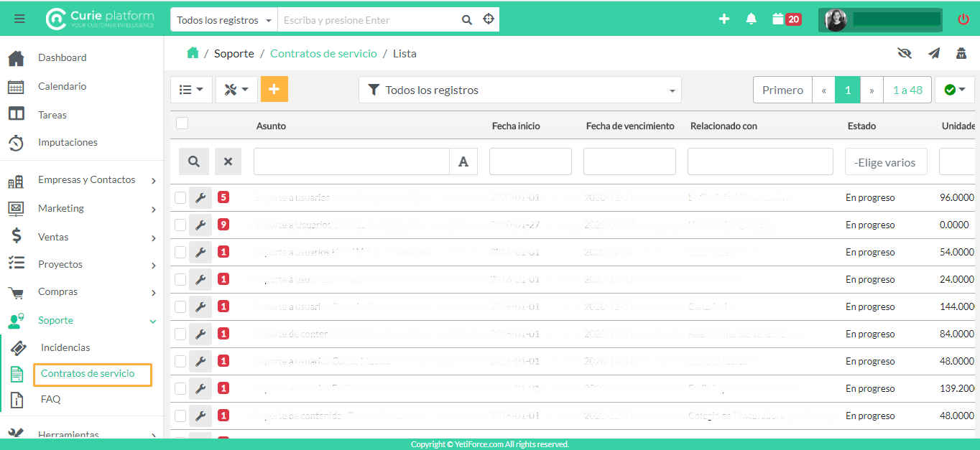This screenshot has width=980, height=450.
Task: Open the Estado Elige varios dropdown
Action: (885, 162)
